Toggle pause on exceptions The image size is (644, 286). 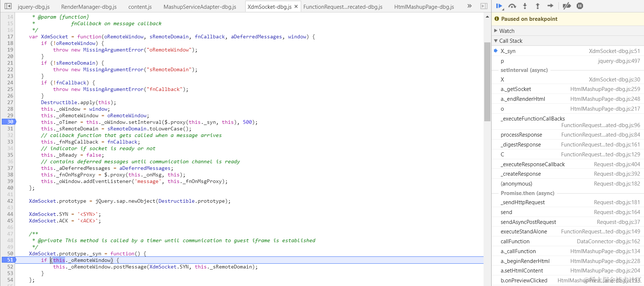[580, 6]
